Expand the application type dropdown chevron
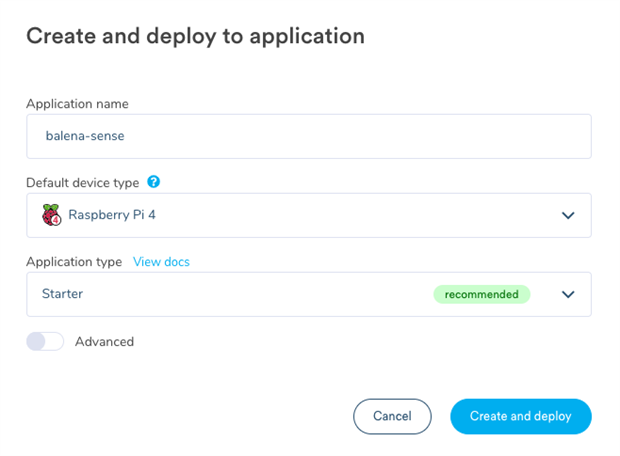Screen dimensions: 620x456 click(x=568, y=294)
